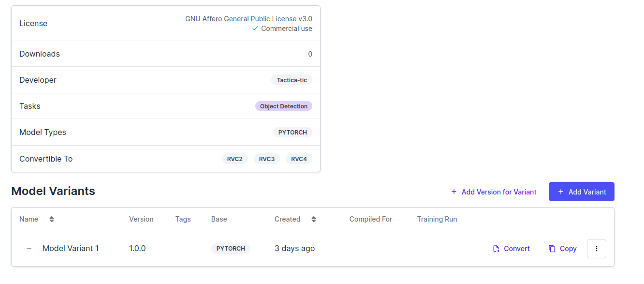Open GNU Affero General Public License text
Screen dimensions: 644x284
(249, 19)
